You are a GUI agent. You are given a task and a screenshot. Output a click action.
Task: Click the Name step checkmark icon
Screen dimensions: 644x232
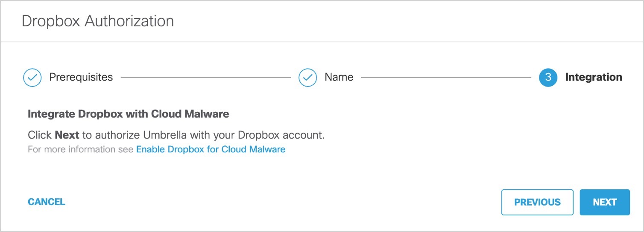click(307, 78)
